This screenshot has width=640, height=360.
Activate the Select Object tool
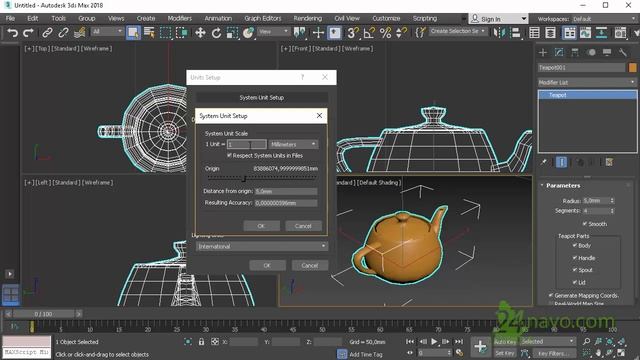tap(133, 33)
